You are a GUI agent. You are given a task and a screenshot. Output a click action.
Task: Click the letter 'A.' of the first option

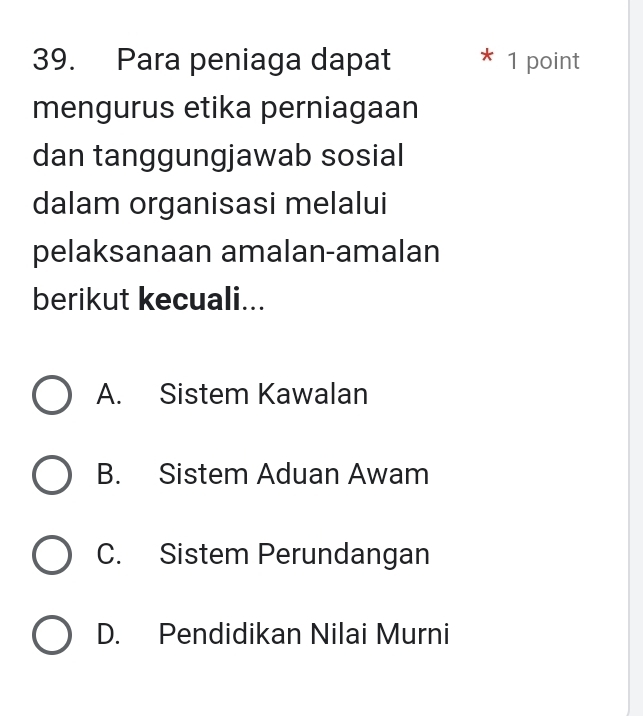110,395
